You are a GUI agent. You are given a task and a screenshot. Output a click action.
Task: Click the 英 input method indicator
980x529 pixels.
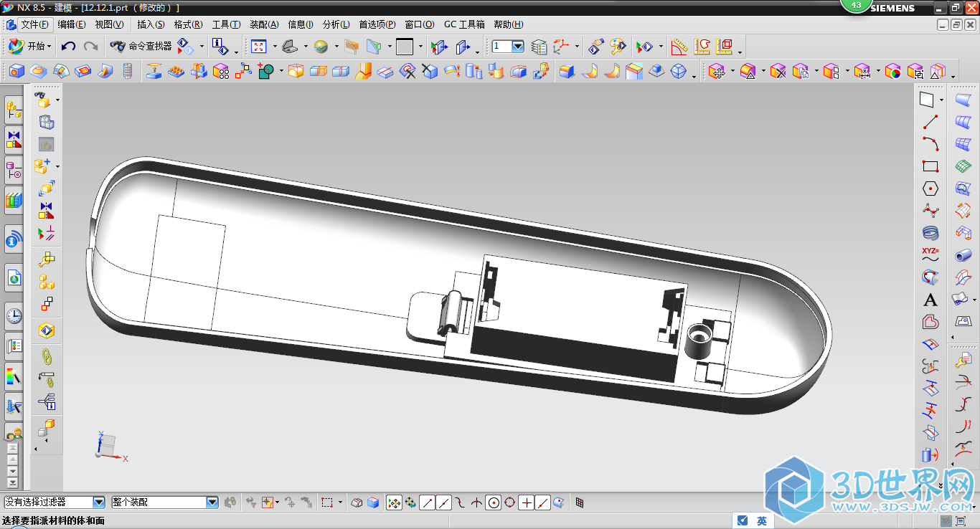[762, 521]
